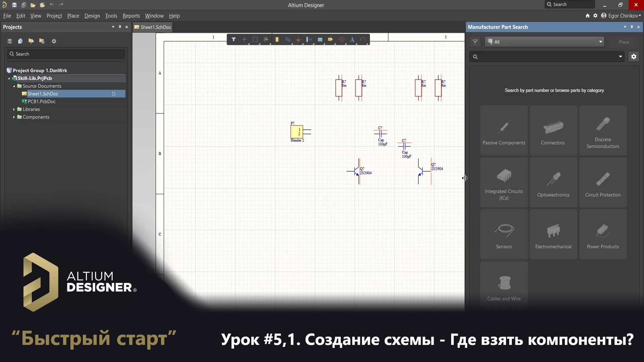Click the Projects panel search field

coord(66,54)
